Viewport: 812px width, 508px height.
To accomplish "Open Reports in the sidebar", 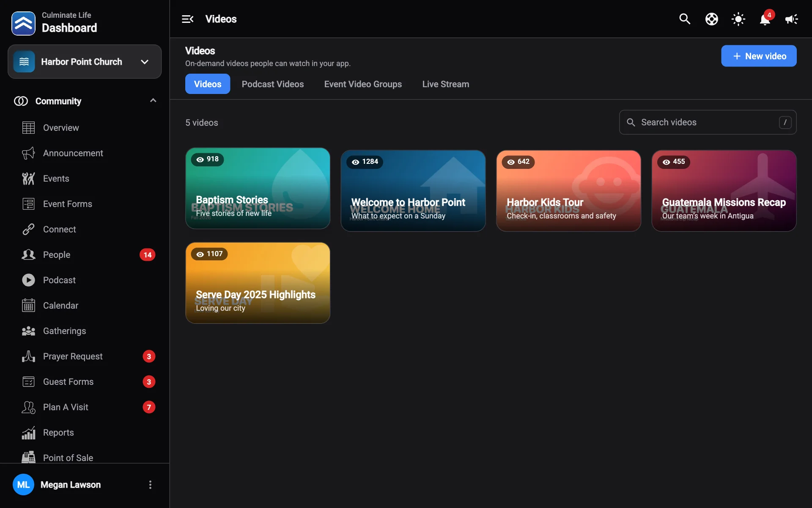I will 85,433.
